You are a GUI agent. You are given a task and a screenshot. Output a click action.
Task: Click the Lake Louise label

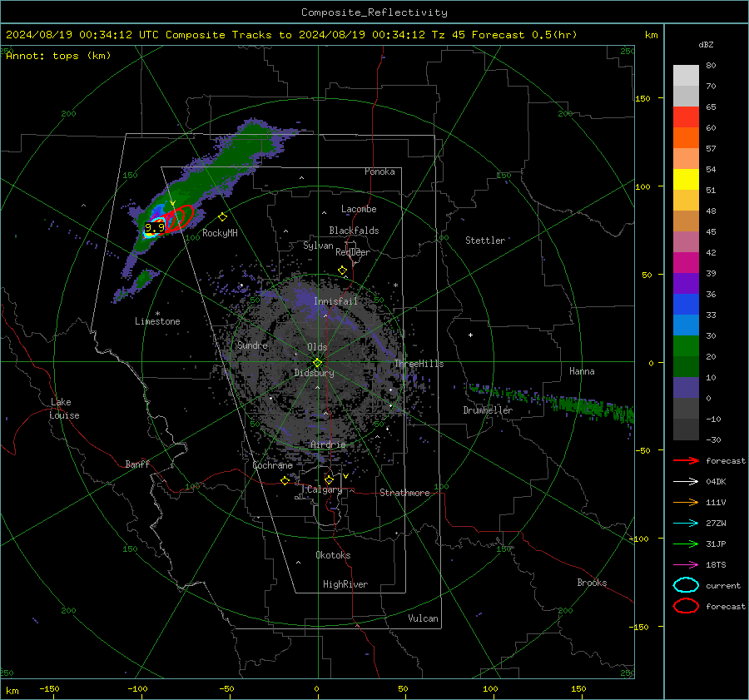pyautogui.click(x=64, y=409)
